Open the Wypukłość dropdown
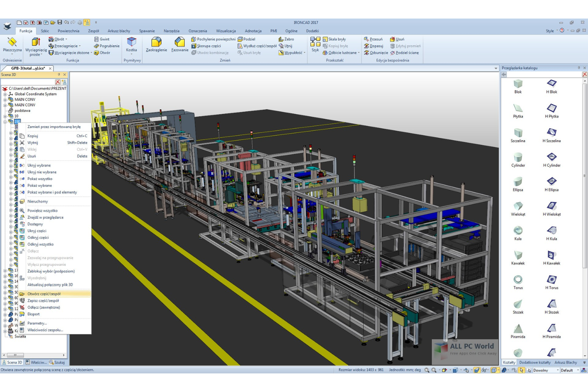The height and width of the screenshot is (392, 588). 305,53
